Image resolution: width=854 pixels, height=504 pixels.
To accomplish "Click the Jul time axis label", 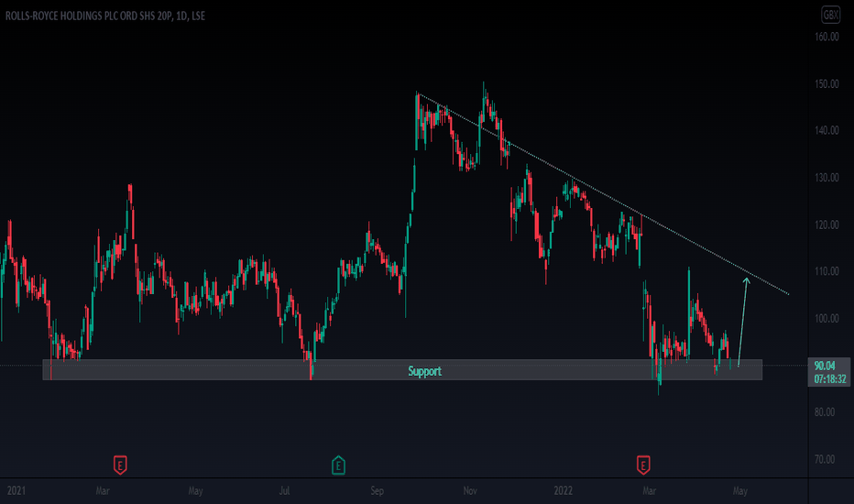I will point(284,490).
